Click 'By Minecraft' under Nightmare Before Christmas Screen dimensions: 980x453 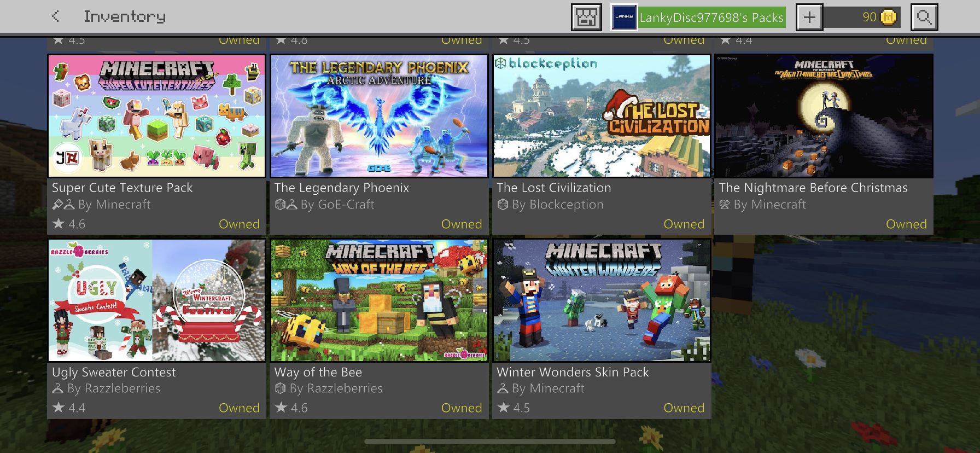(770, 205)
